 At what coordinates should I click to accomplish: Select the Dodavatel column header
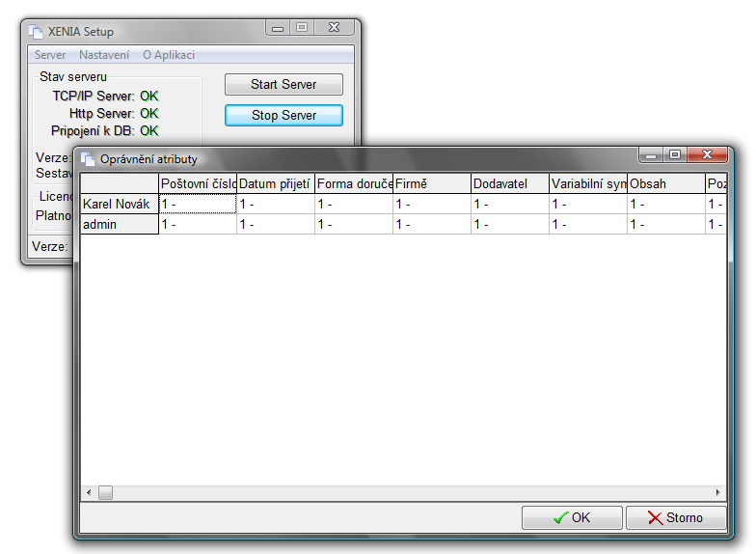(x=510, y=183)
